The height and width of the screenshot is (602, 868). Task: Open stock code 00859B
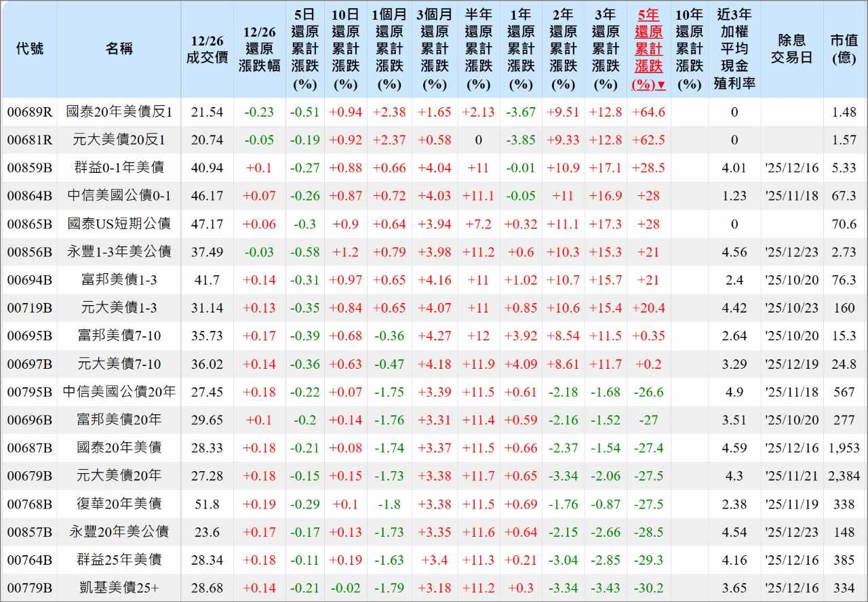point(29,167)
